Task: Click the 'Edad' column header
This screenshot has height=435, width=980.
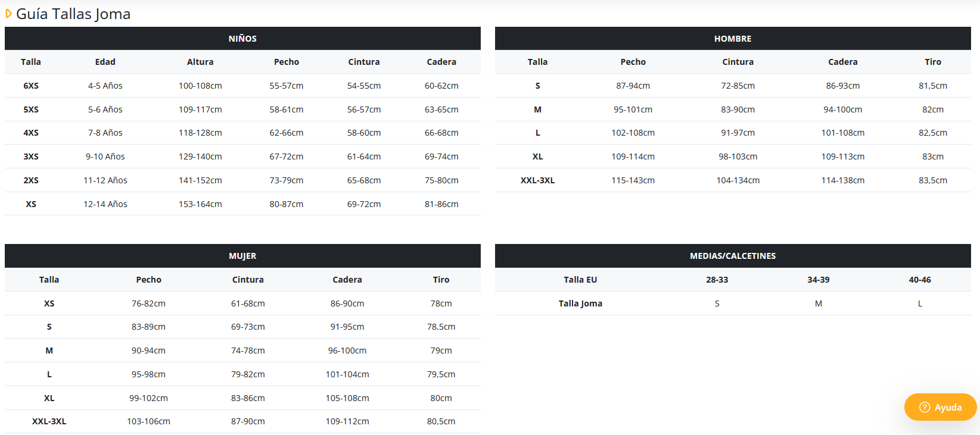Action: click(x=105, y=62)
